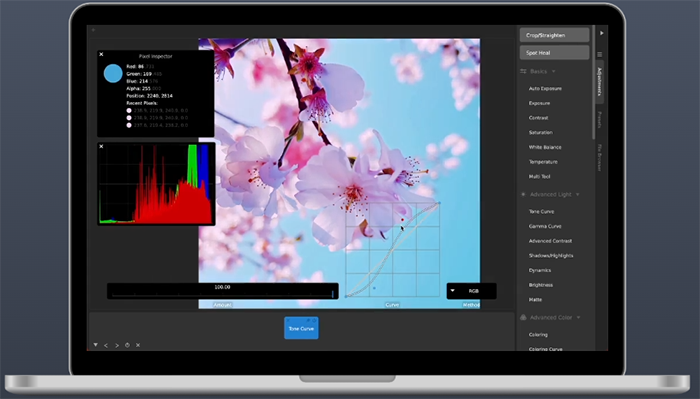Close the histogram panel
This screenshot has height=399, width=700.
pos(101,146)
